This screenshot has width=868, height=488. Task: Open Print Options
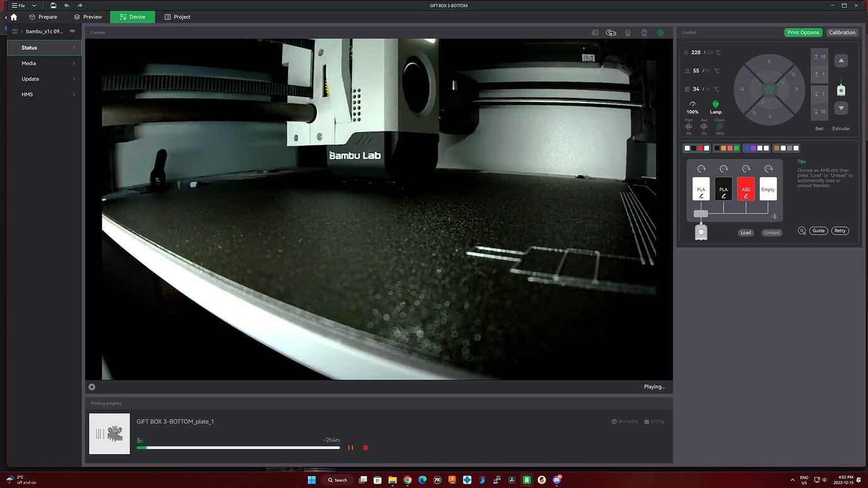(x=803, y=33)
